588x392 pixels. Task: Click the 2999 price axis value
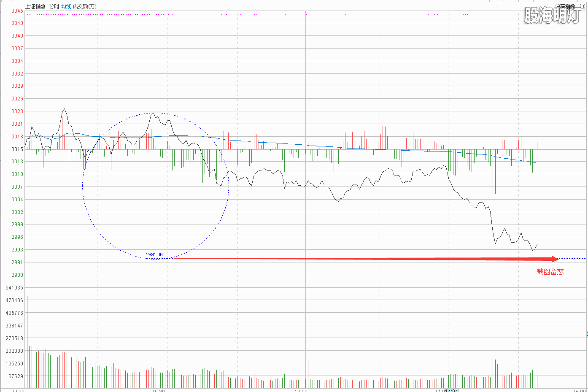click(17, 224)
